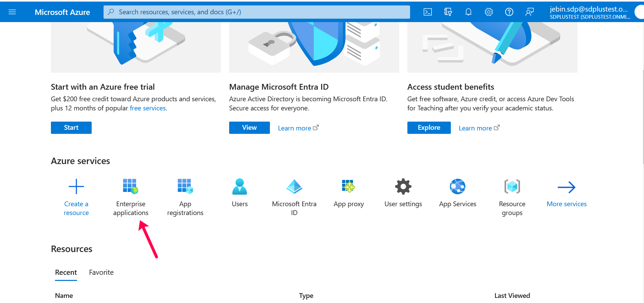Click View for Microsoft Entra ID
The image size is (644, 303).
250,128
